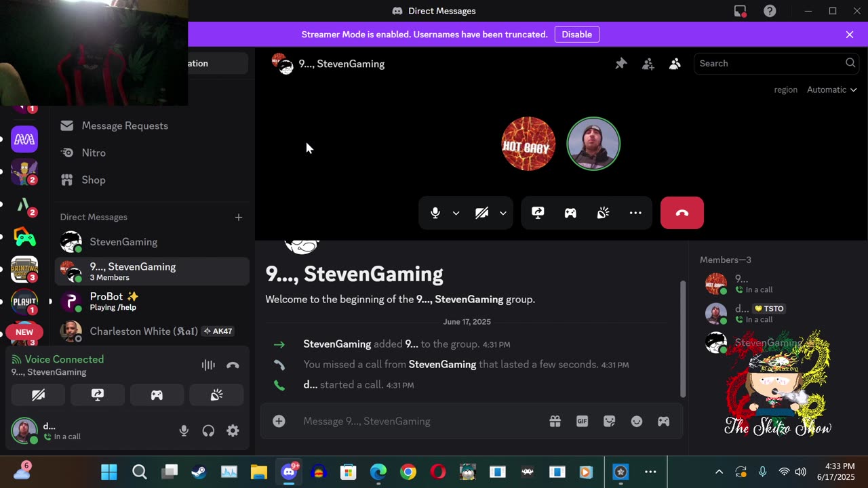
Task: Open soundboard from voice panel
Action: [x=216, y=395]
